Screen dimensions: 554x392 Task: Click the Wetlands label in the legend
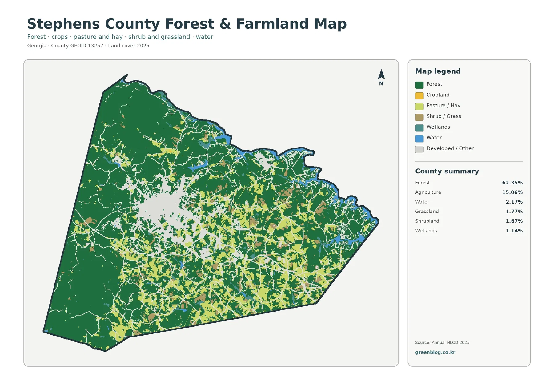click(438, 127)
